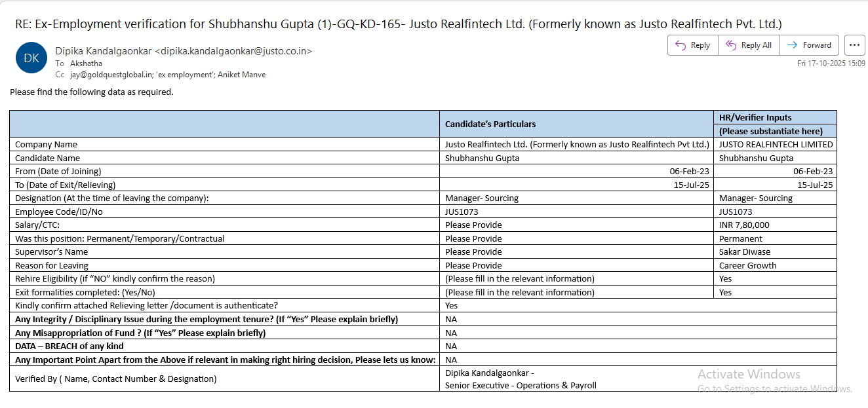Click 'ex employment' Cc recipient
Image resolution: width=868 pixels, height=408 pixels.
(185, 75)
